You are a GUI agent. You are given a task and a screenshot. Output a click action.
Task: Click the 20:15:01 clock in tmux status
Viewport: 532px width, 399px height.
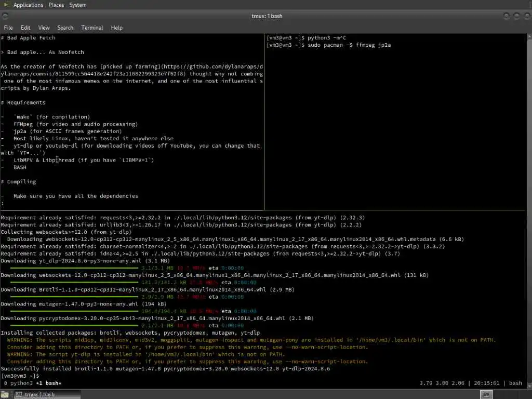[486, 383]
